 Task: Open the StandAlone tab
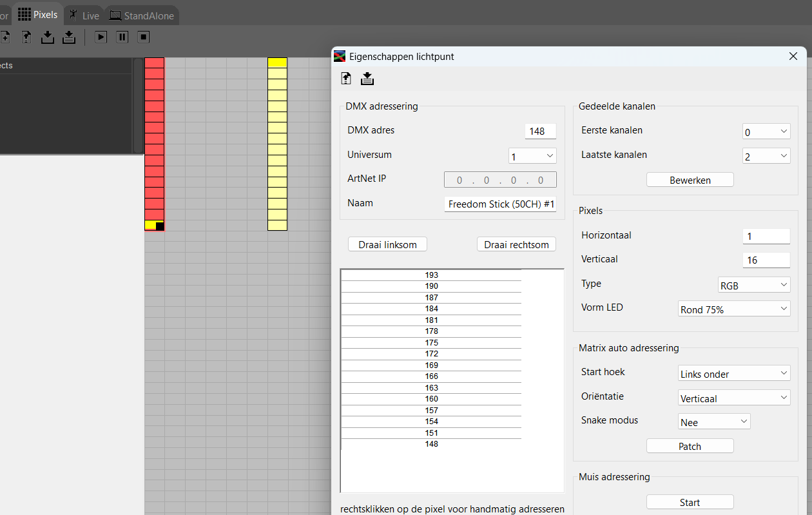(x=142, y=15)
